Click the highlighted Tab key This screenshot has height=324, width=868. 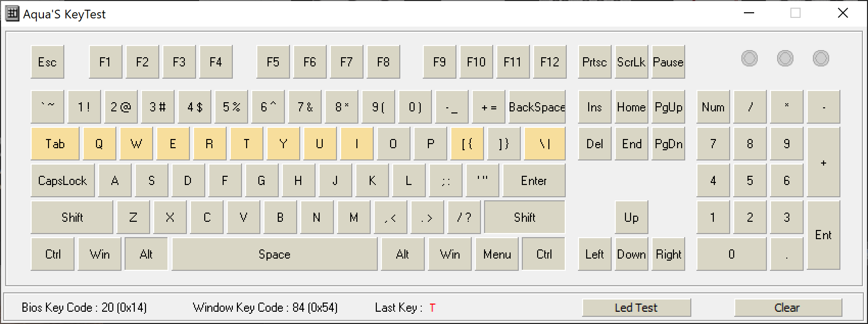(55, 144)
